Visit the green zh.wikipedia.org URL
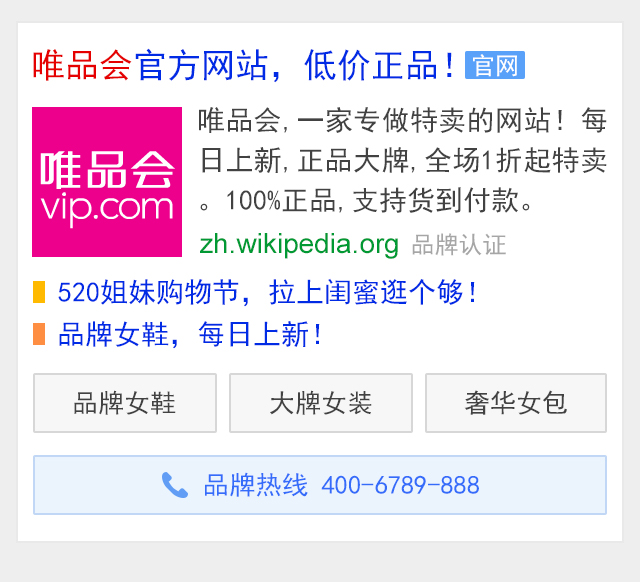This screenshot has height=582, width=640. pos(299,244)
